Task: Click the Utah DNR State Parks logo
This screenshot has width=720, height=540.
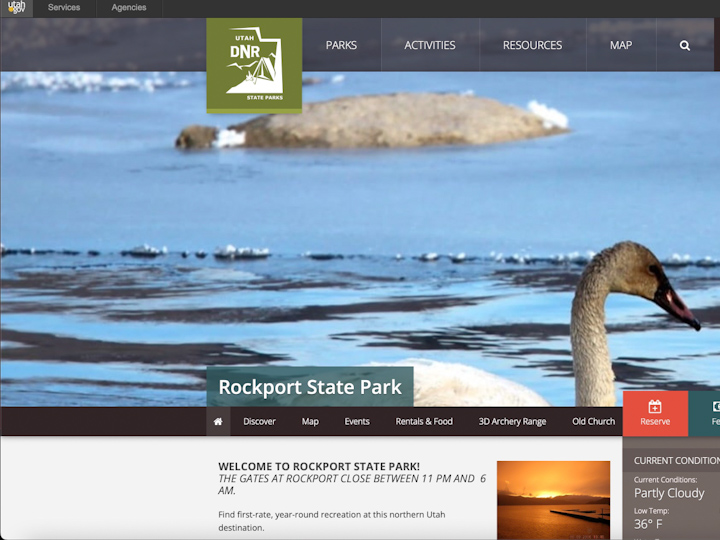Action: click(x=254, y=65)
